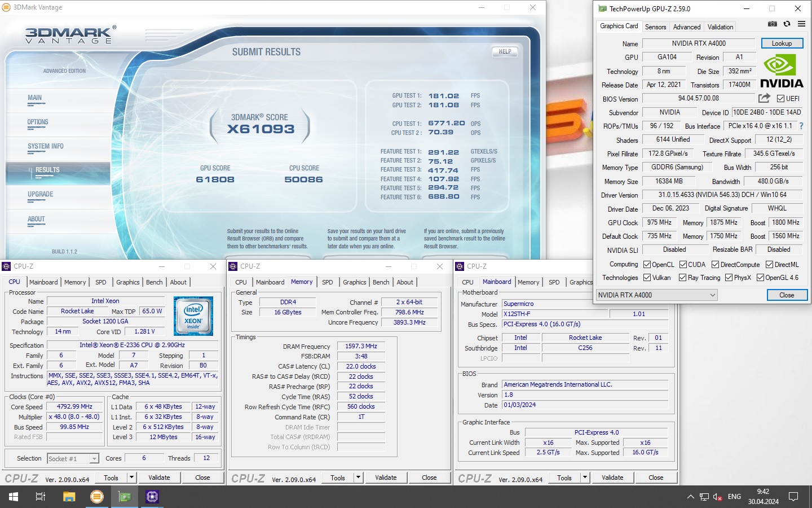This screenshot has height=508, width=812.
Task: Click the BIOS version share/export icon
Action: pyautogui.click(x=764, y=98)
